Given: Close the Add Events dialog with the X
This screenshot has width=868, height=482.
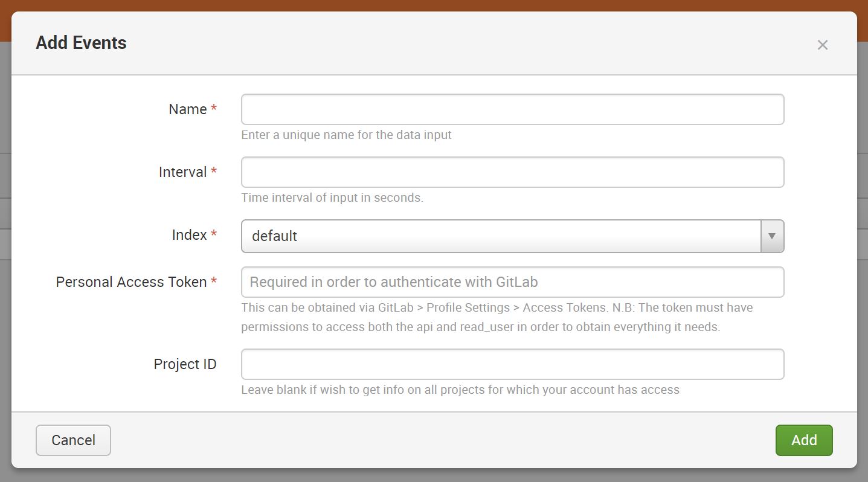Looking at the screenshot, I should (x=822, y=45).
